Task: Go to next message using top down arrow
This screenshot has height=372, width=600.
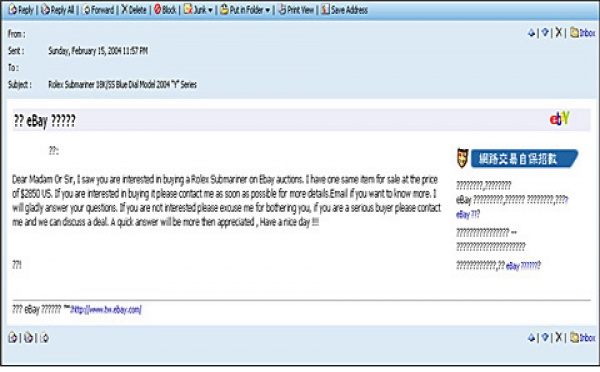Action: 545,33
